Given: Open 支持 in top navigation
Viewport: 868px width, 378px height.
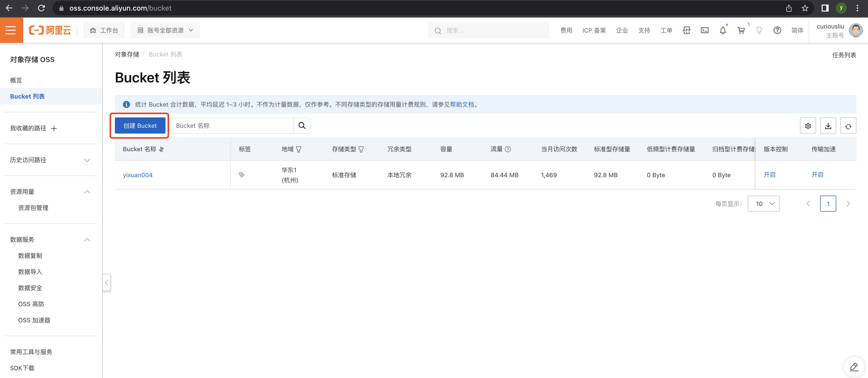Looking at the screenshot, I should 644,30.
